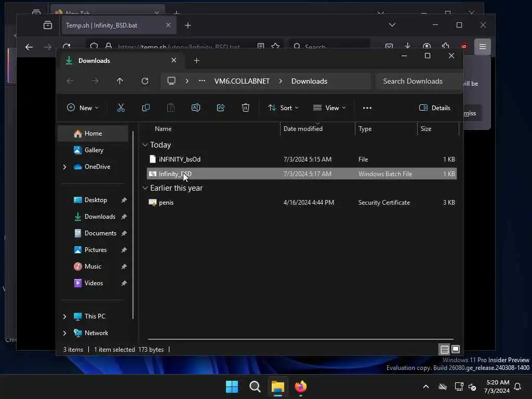Expand Network tree node
532x399 pixels.
coord(64,333)
